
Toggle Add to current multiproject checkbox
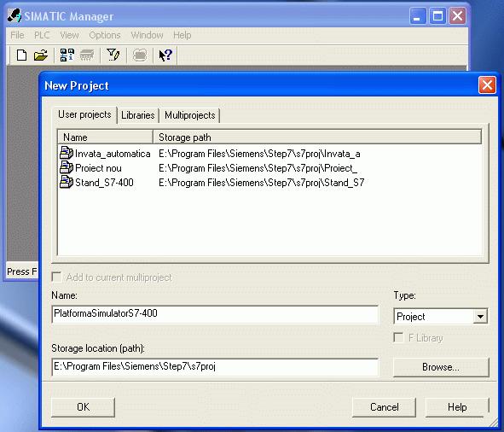tap(56, 277)
